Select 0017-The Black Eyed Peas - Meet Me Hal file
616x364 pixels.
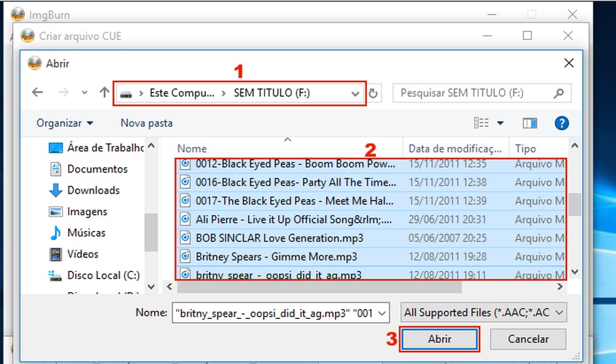295,201
